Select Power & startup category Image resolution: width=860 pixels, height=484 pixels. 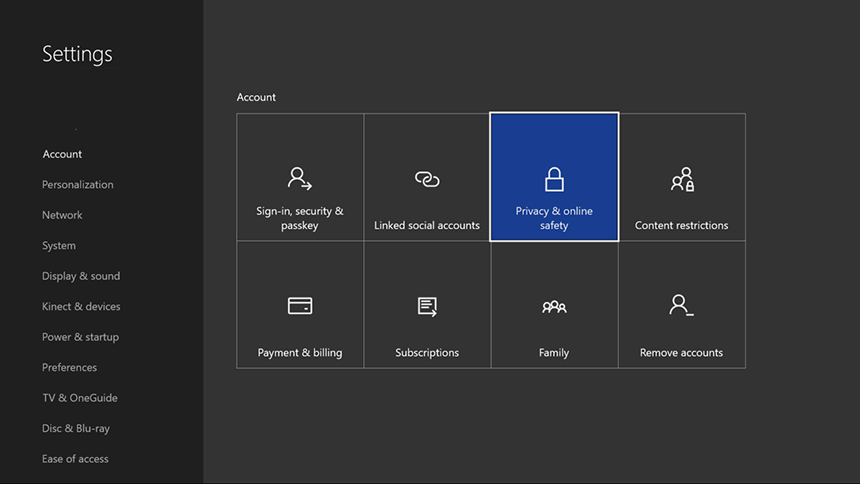(80, 337)
